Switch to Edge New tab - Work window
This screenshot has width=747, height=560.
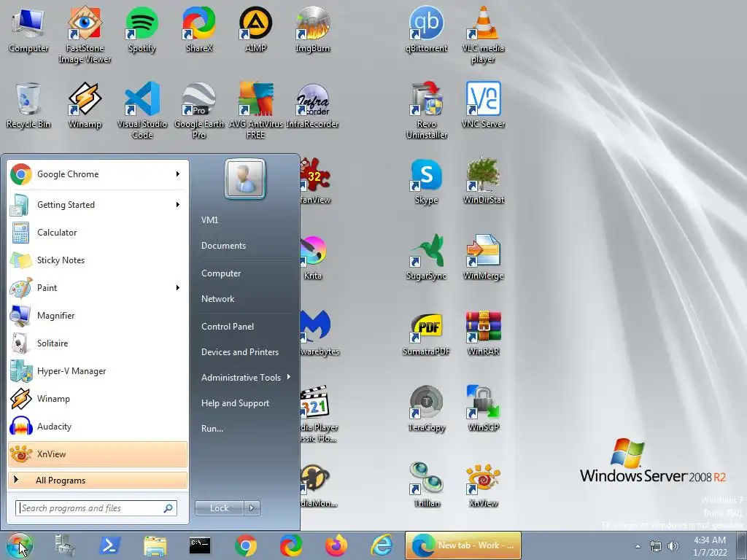(x=463, y=545)
